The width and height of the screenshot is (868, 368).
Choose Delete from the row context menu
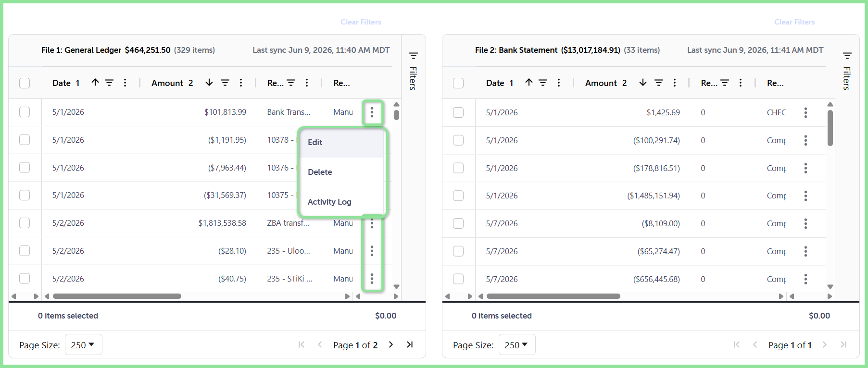click(342, 172)
